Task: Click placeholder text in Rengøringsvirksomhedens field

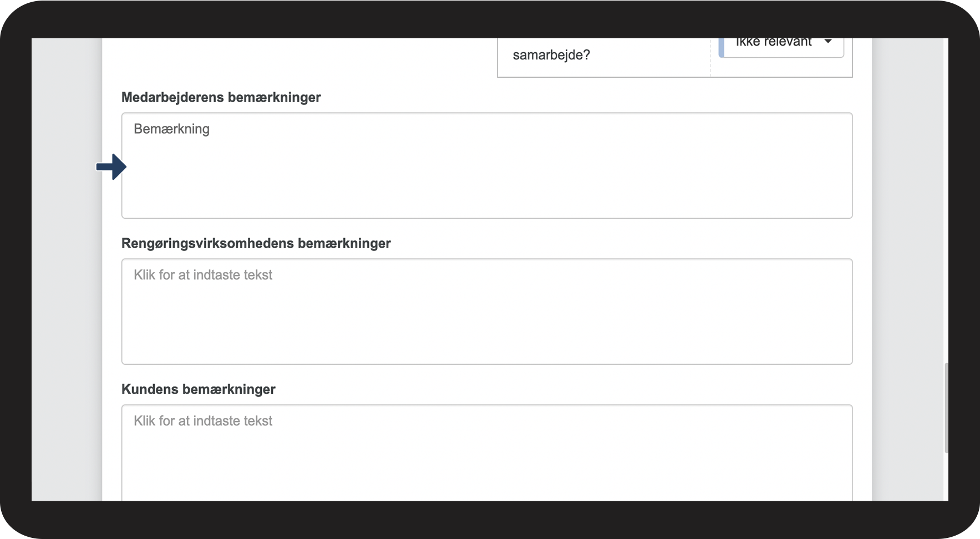Action: coord(203,275)
